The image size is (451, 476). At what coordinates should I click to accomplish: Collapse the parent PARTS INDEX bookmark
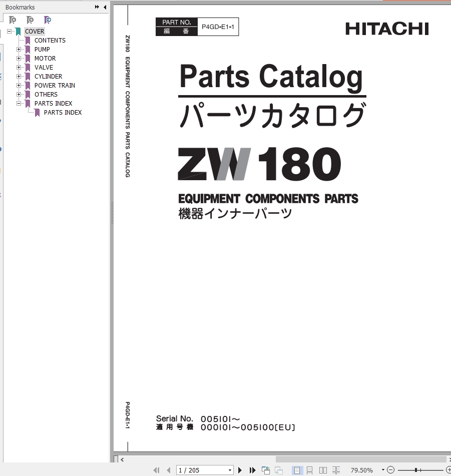click(19, 104)
